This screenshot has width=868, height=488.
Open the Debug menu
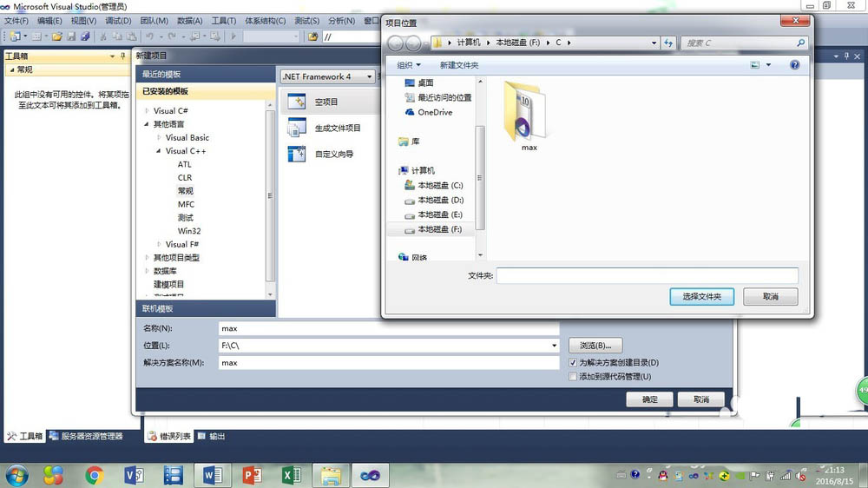coord(118,21)
